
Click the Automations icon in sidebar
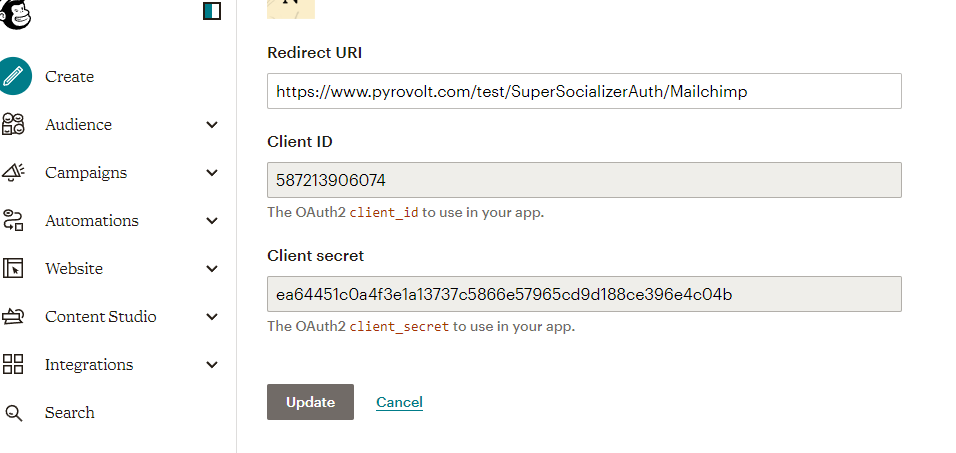(13, 220)
